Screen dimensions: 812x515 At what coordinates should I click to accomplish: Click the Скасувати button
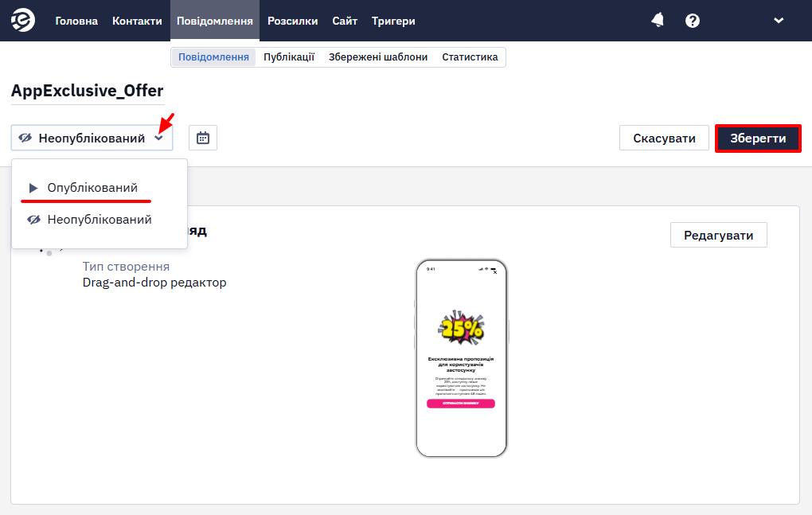664,139
